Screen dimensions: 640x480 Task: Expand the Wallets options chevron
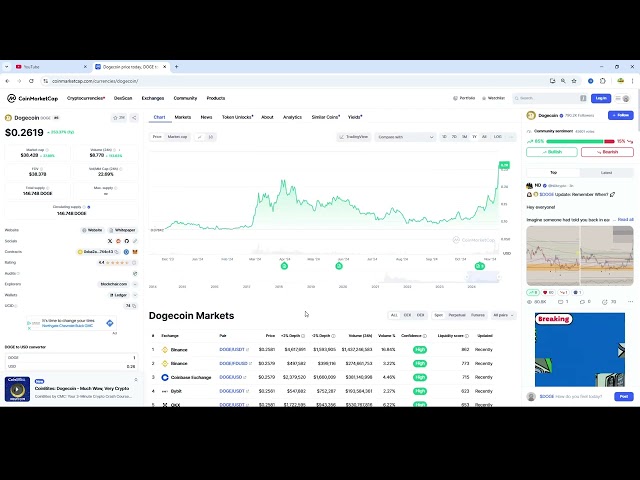[x=134, y=294]
